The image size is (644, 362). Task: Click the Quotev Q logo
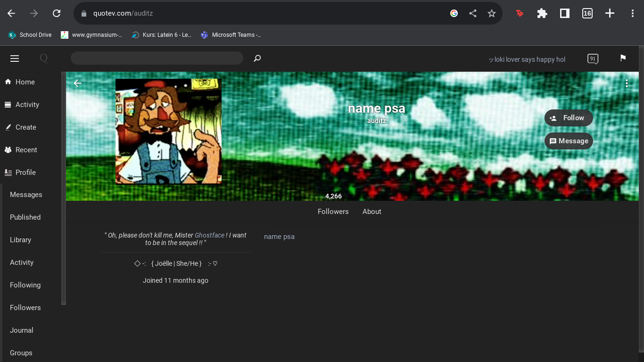44,59
